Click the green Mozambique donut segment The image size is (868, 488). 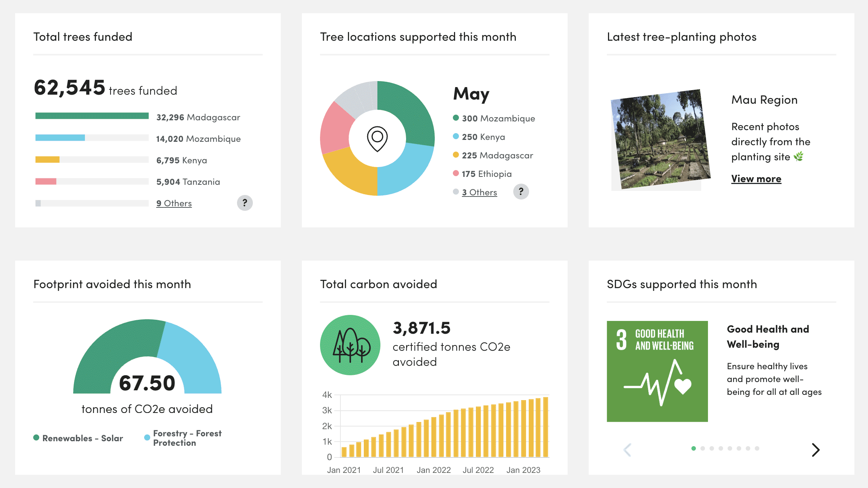pos(409,109)
